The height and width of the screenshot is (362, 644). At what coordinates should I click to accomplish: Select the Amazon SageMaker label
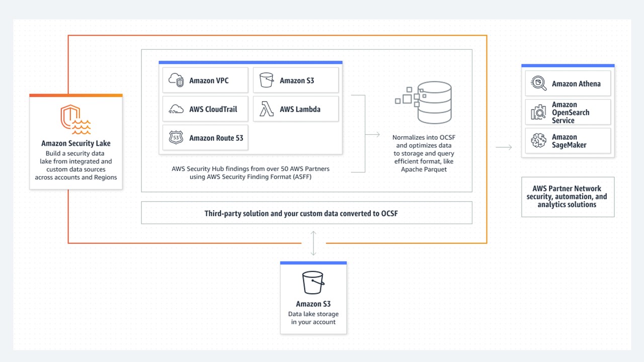coord(569,141)
